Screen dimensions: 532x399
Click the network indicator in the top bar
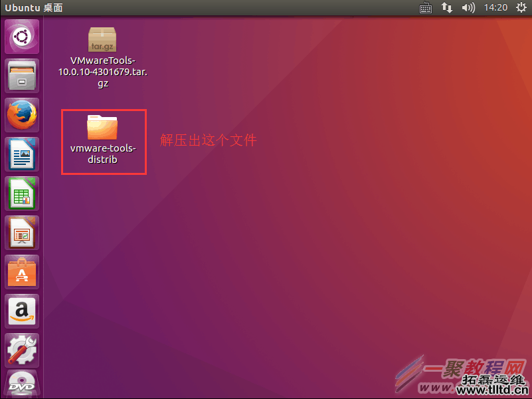click(x=446, y=7)
